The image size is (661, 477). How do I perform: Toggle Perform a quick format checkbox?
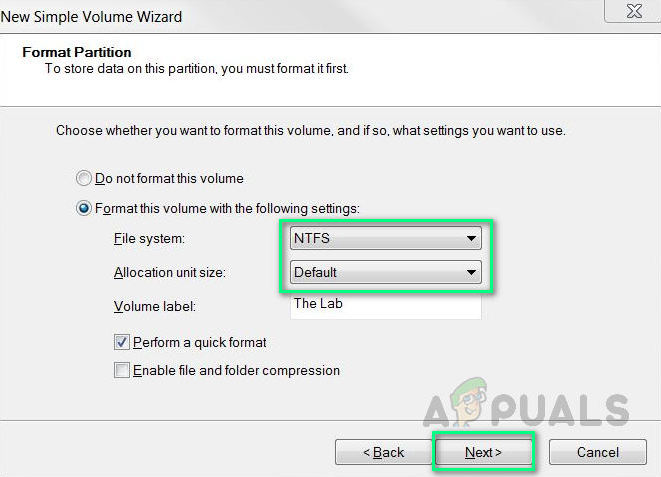(x=121, y=342)
